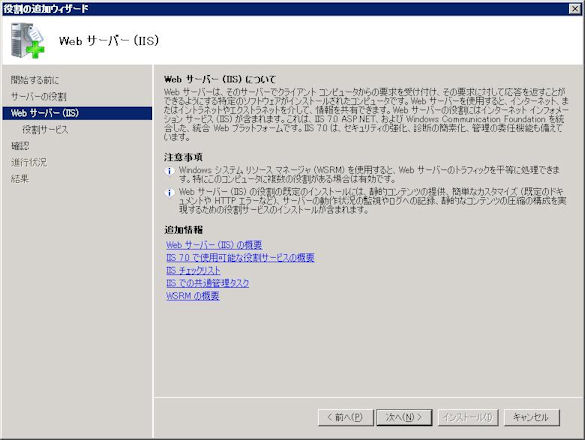Select the サーバーの役割 step

(x=38, y=96)
